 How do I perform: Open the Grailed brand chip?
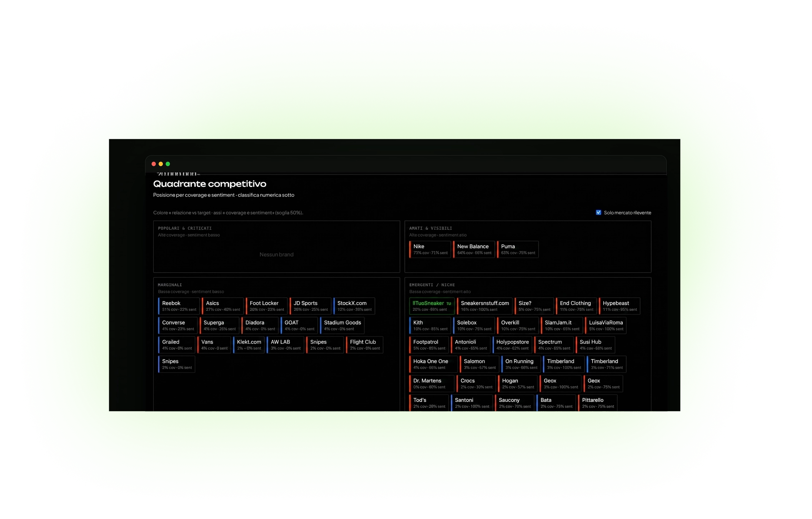point(177,345)
